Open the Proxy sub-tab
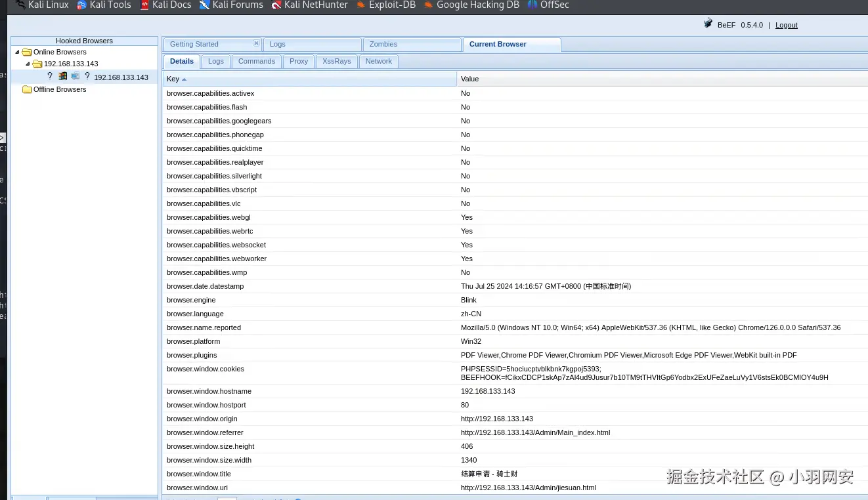This screenshot has height=500, width=868. pyautogui.click(x=299, y=61)
